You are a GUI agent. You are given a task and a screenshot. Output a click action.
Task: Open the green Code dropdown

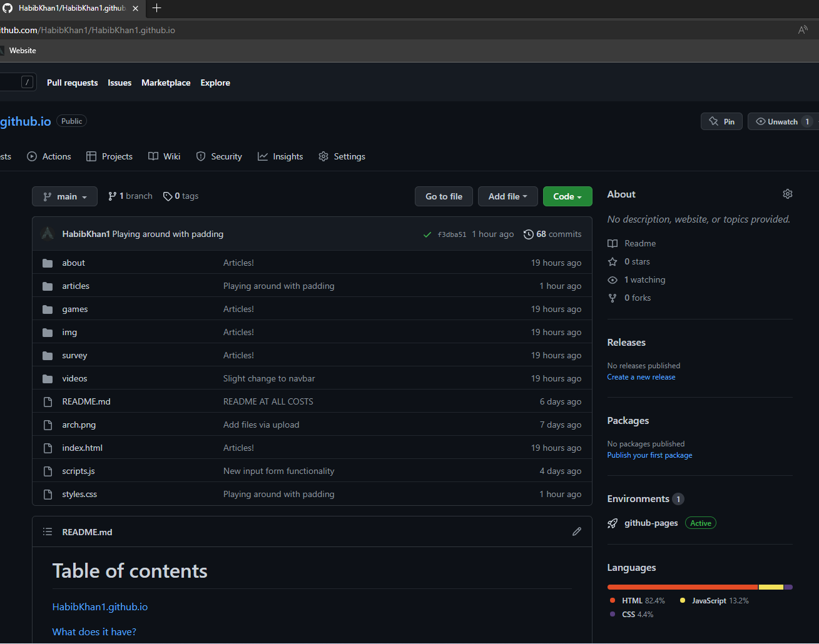pyautogui.click(x=567, y=196)
